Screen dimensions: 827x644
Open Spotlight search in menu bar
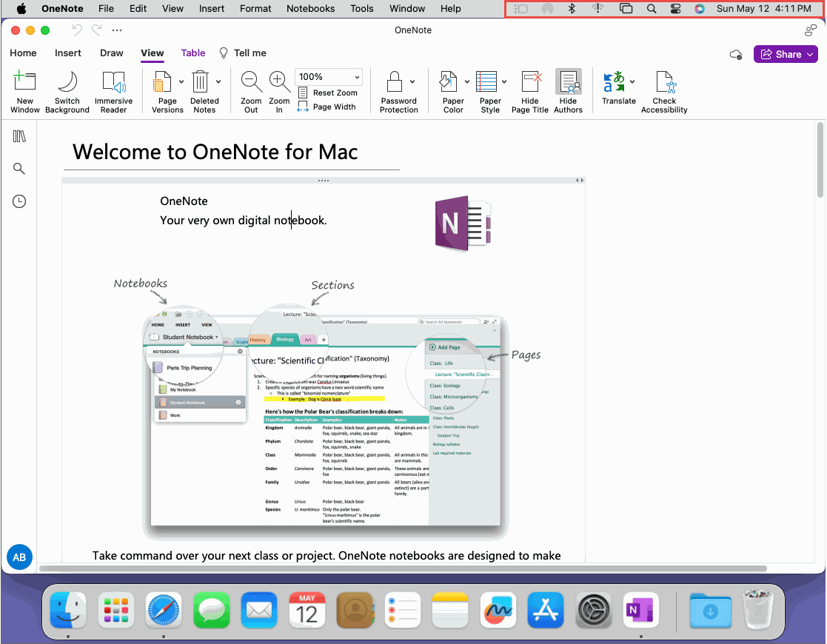(x=652, y=8)
